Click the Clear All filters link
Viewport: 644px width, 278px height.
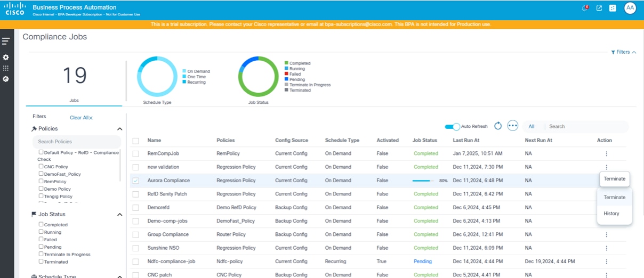[81, 118]
